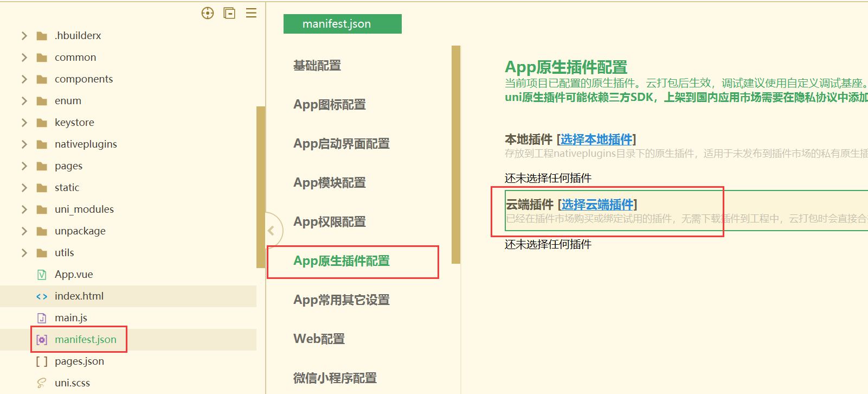Expand the enum folder chevron

point(24,101)
